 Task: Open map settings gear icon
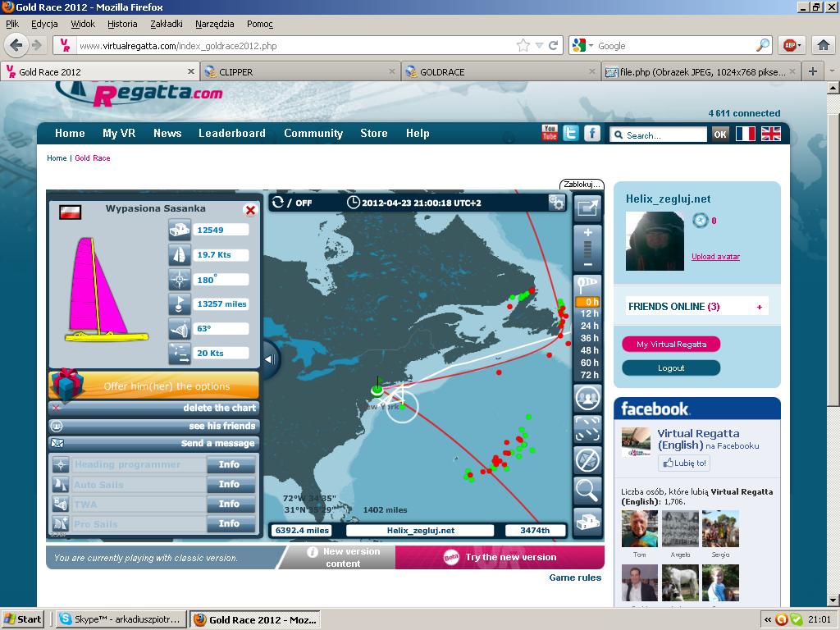click(557, 203)
